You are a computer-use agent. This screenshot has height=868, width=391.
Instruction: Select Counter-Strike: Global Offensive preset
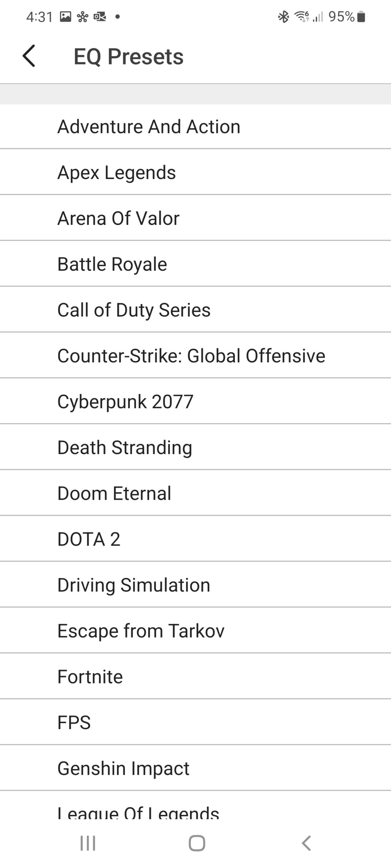[x=191, y=355]
